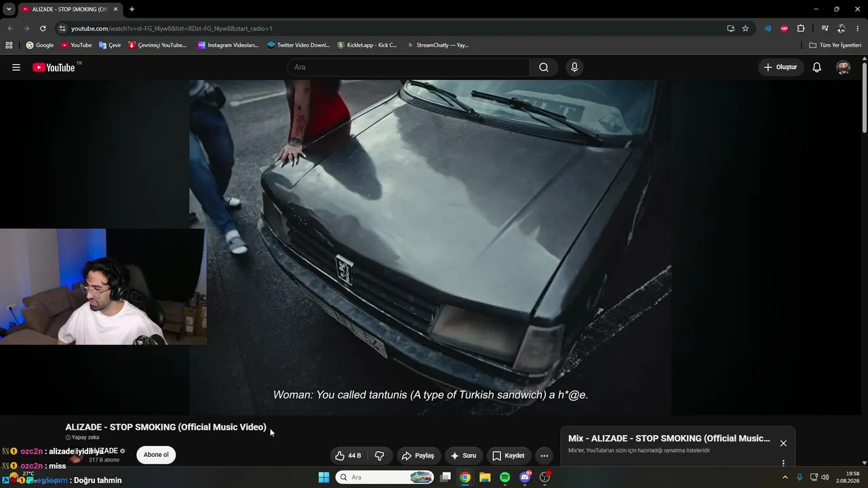Open a new Chrome tab
The image size is (868, 488).
click(132, 9)
